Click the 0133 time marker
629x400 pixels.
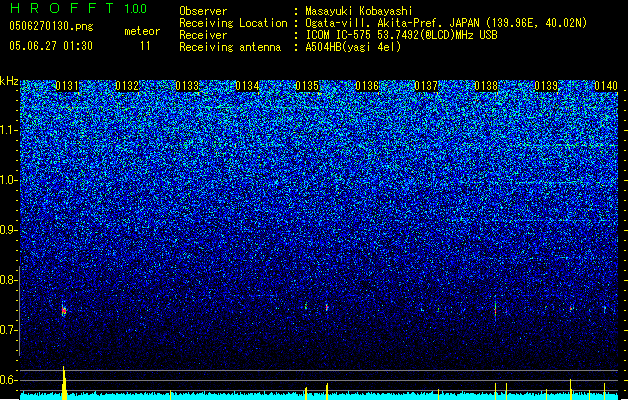[187, 86]
